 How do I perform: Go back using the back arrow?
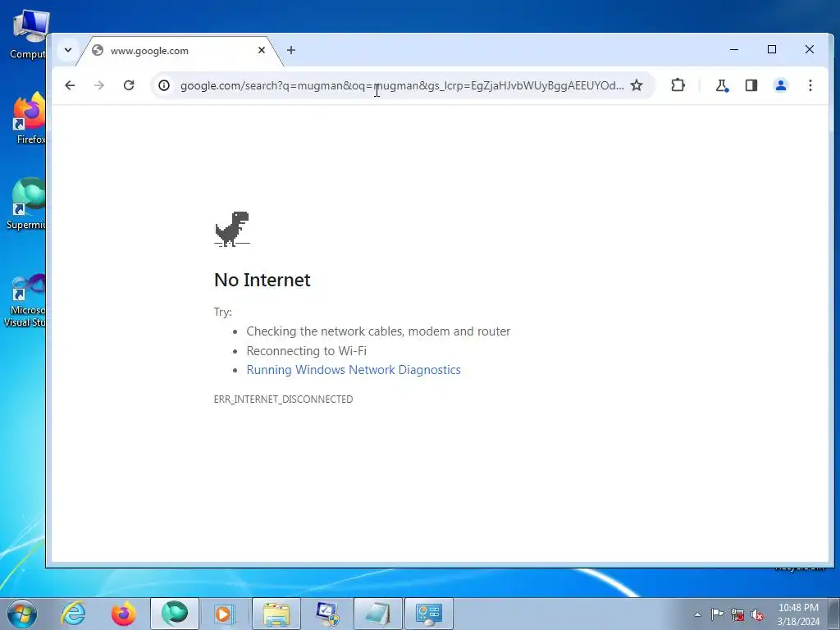coord(70,85)
